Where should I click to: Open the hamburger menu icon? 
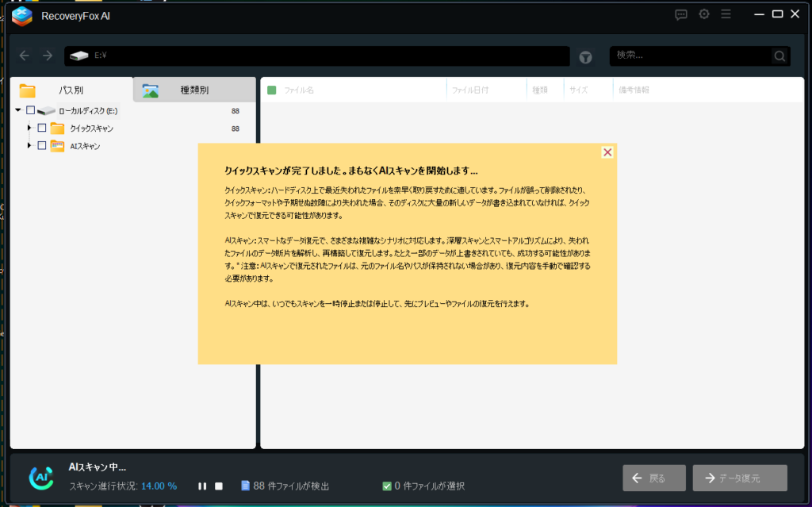point(726,14)
